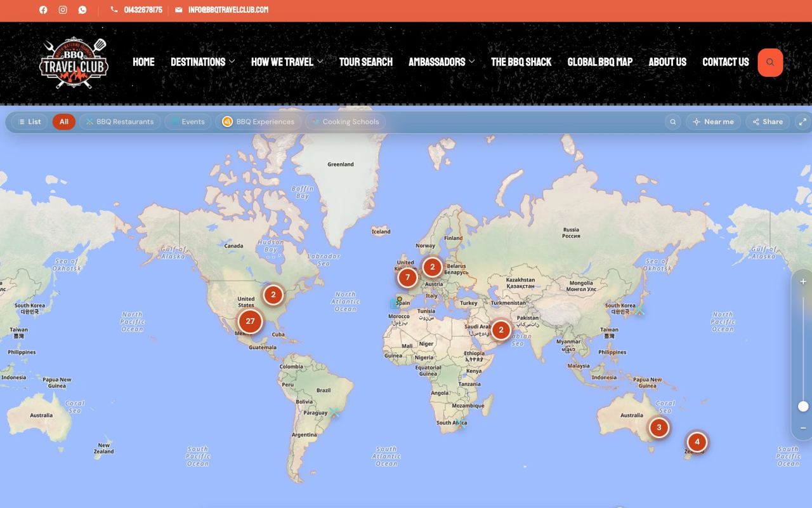The height and width of the screenshot is (508, 812).
Task: Select the yellow marker over Spain
Action: (400, 299)
